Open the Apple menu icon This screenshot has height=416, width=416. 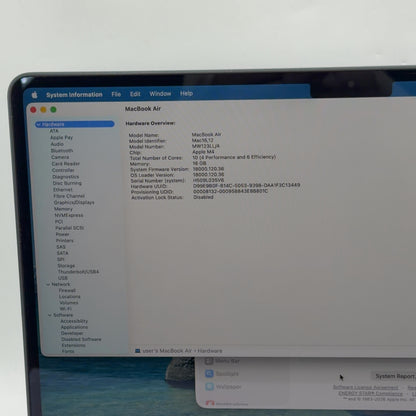click(35, 95)
